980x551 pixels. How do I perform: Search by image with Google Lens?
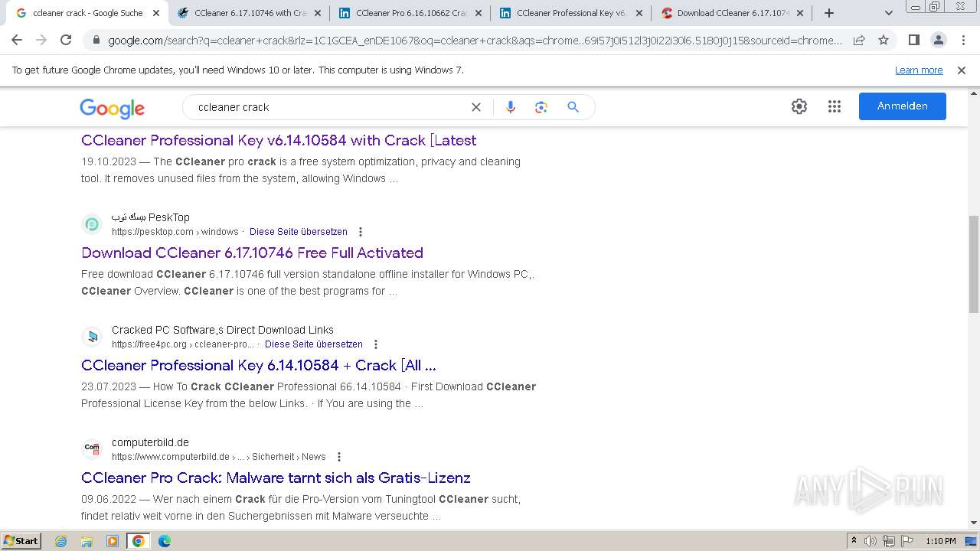[x=541, y=107]
